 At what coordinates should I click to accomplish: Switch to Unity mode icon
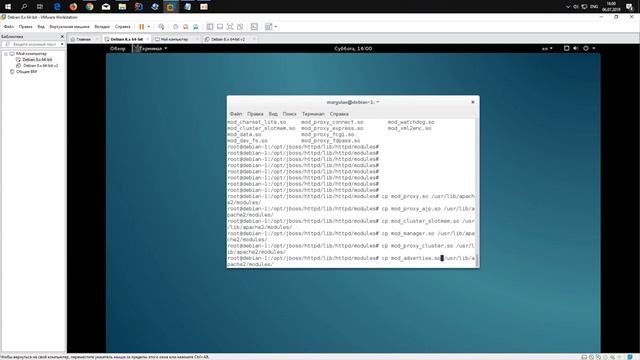point(240,27)
